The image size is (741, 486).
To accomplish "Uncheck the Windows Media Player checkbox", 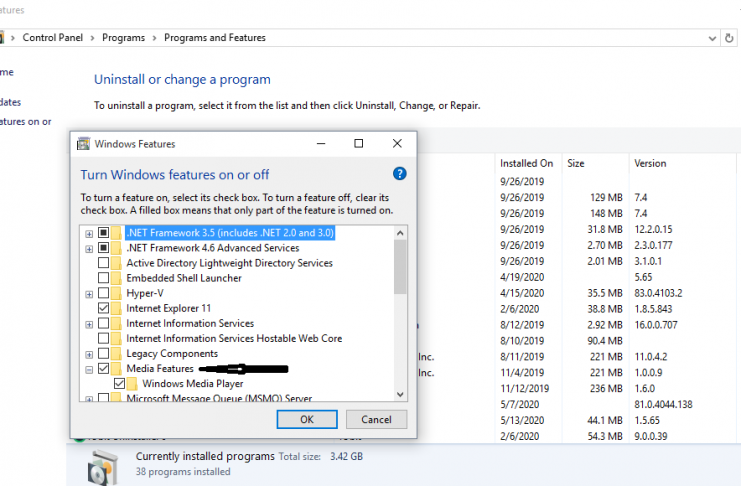I will [120, 383].
